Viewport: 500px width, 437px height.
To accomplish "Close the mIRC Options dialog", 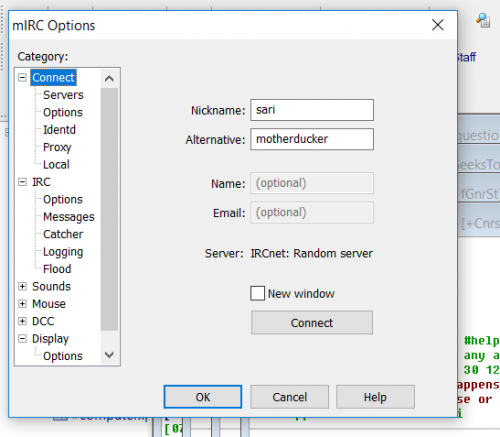I will (438, 25).
